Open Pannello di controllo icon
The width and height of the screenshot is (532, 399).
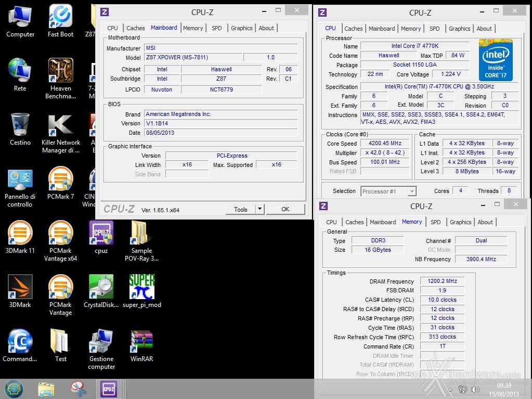(20, 187)
